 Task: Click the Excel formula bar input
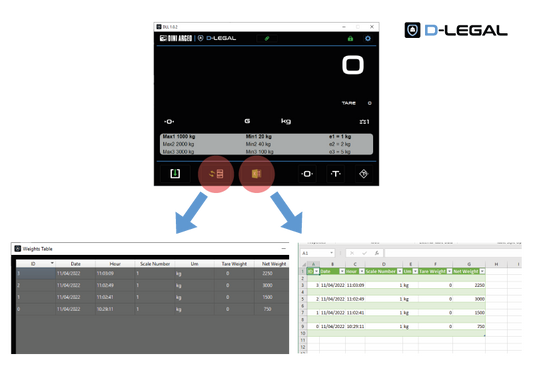(x=453, y=253)
